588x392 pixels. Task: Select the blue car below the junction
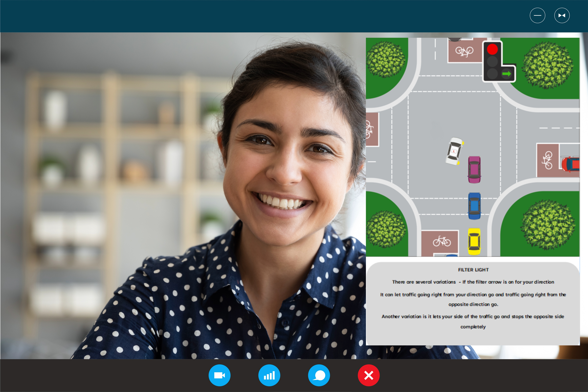[474, 206]
